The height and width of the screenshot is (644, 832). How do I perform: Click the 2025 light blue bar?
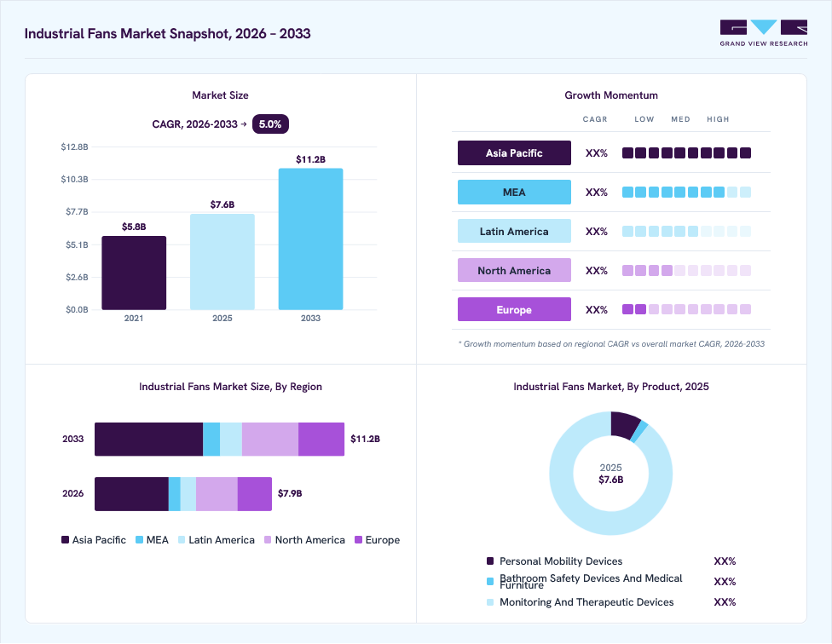pyautogui.click(x=222, y=262)
